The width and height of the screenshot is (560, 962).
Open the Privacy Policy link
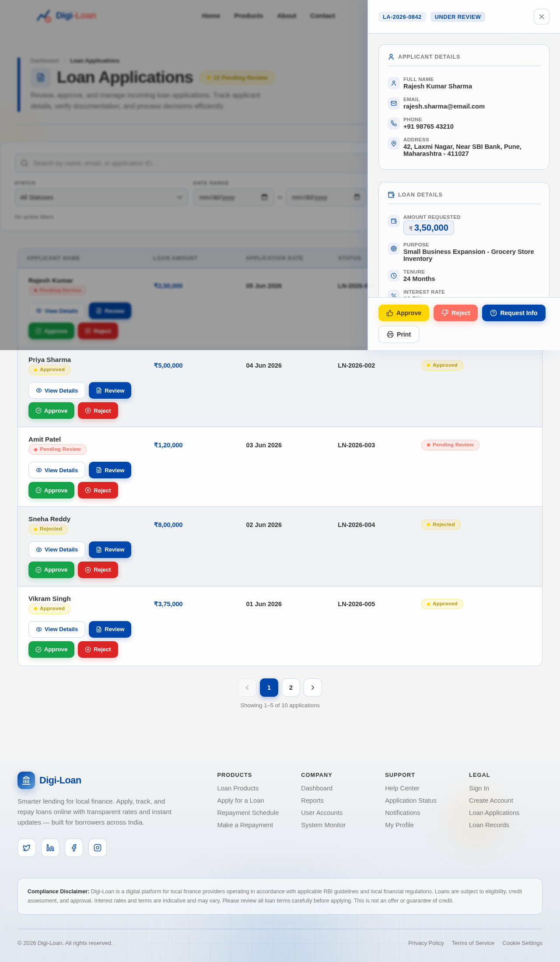coord(426,943)
